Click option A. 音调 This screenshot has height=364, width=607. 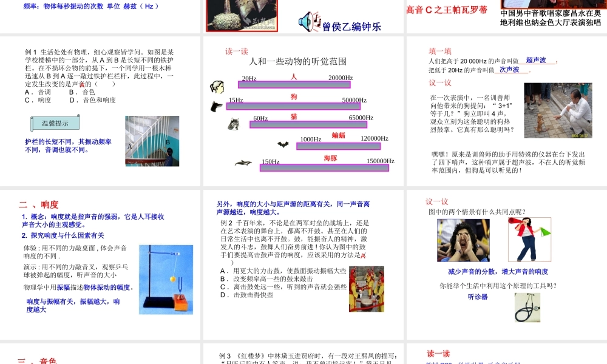click(x=38, y=92)
